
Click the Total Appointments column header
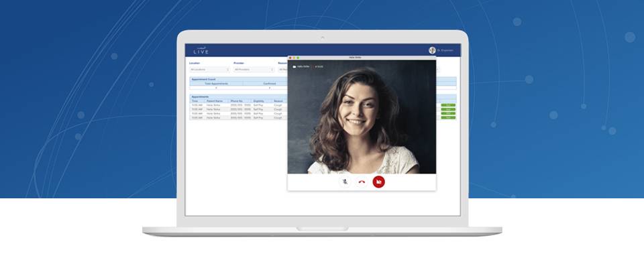216,83
